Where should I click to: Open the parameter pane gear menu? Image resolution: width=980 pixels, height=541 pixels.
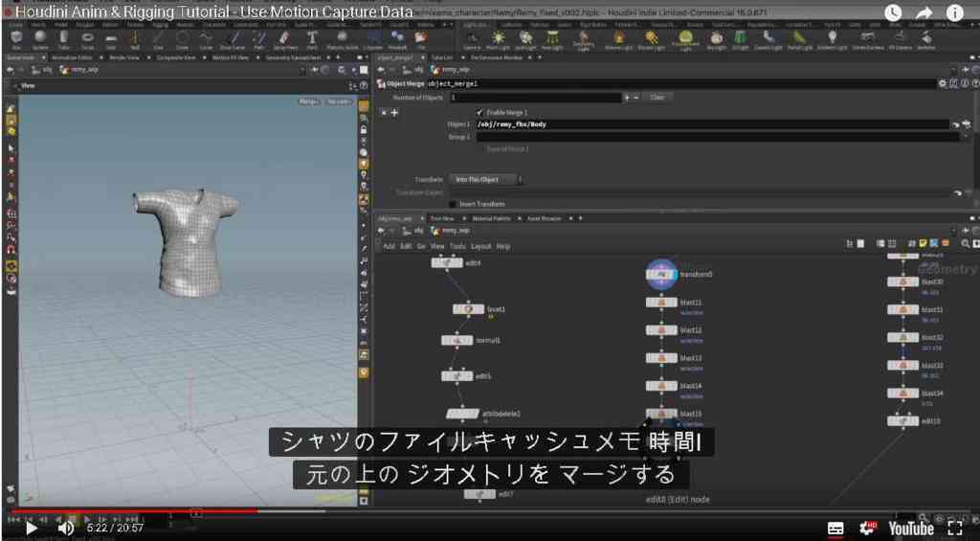click(943, 83)
